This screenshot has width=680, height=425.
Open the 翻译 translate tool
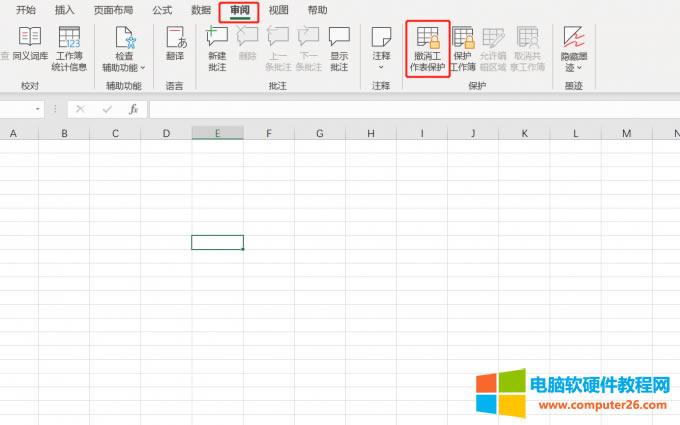pyautogui.click(x=175, y=43)
